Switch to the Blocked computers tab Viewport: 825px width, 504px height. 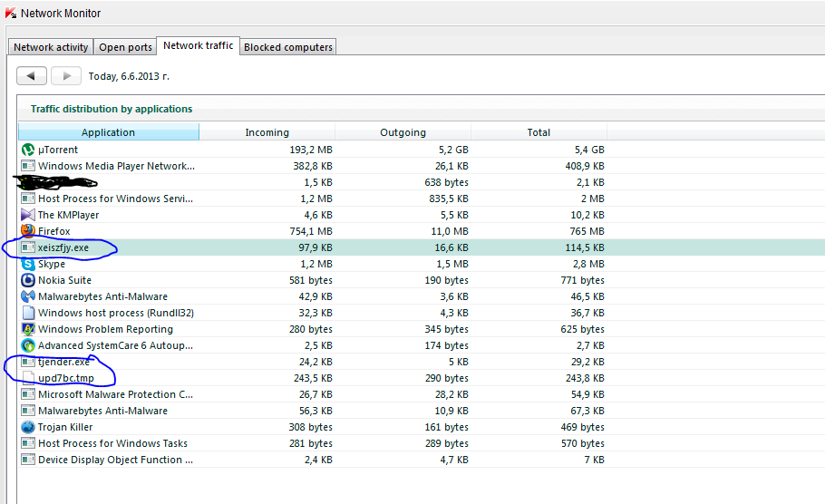287,47
